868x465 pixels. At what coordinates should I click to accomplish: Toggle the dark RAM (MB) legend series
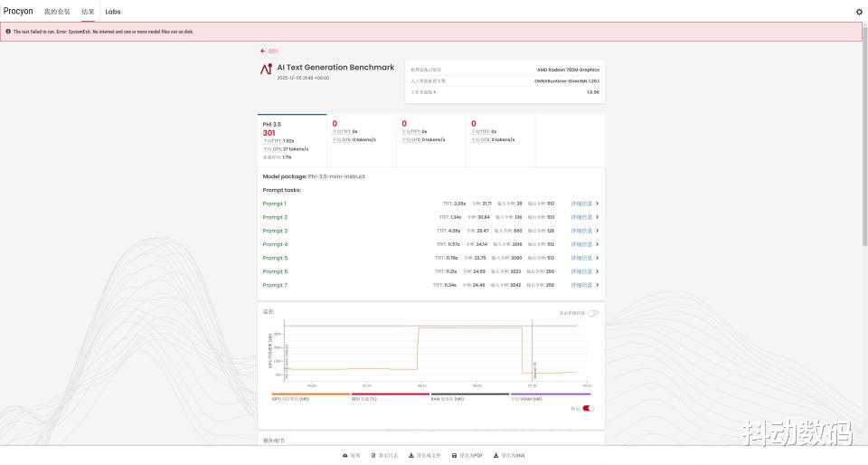click(470, 397)
